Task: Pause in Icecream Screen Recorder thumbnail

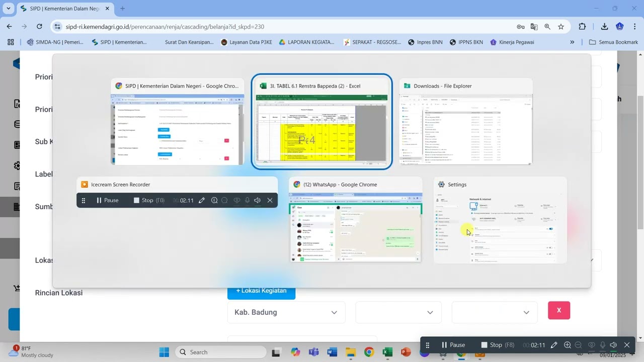Action: click(107, 200)
